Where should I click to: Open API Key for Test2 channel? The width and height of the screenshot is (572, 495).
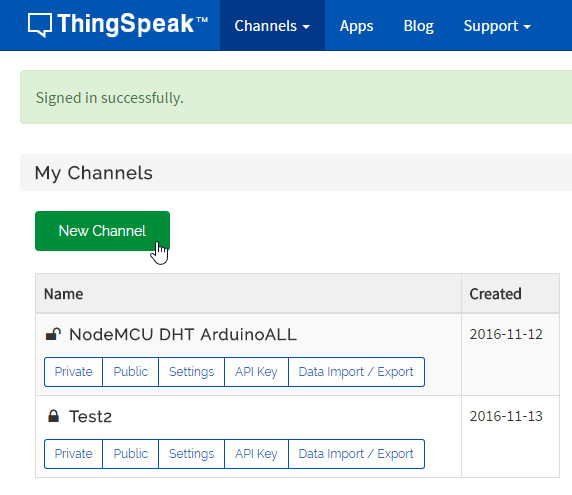(256, 454)
